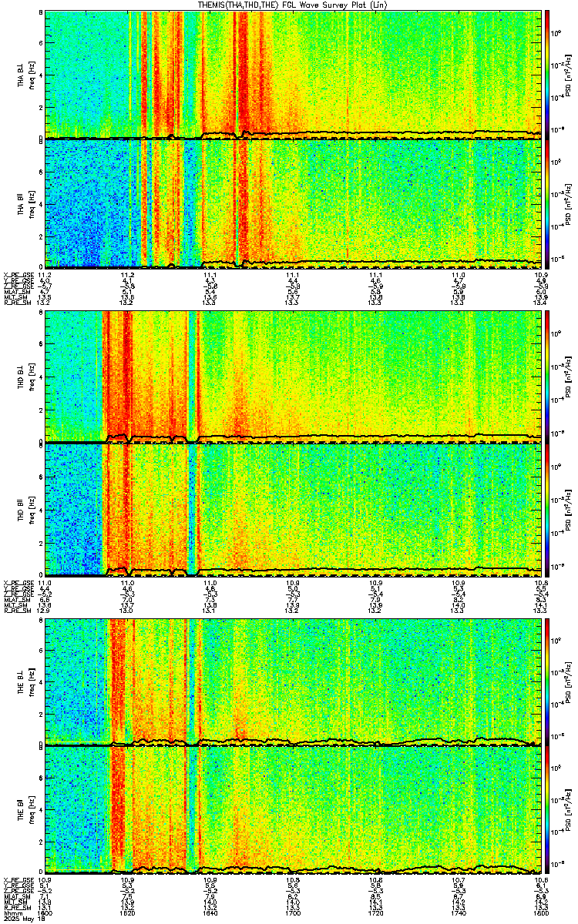Click the '1620' time tick label
The width and height of the screenshot is (578, 924).
tap(128, 913)
